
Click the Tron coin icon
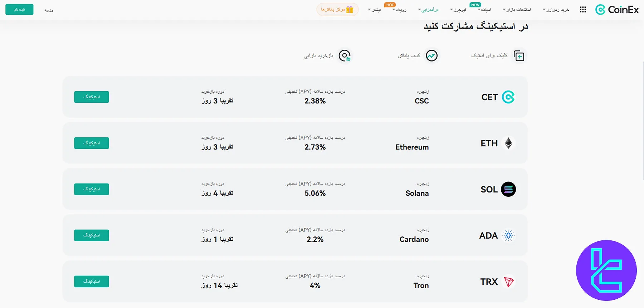(508, 282)
